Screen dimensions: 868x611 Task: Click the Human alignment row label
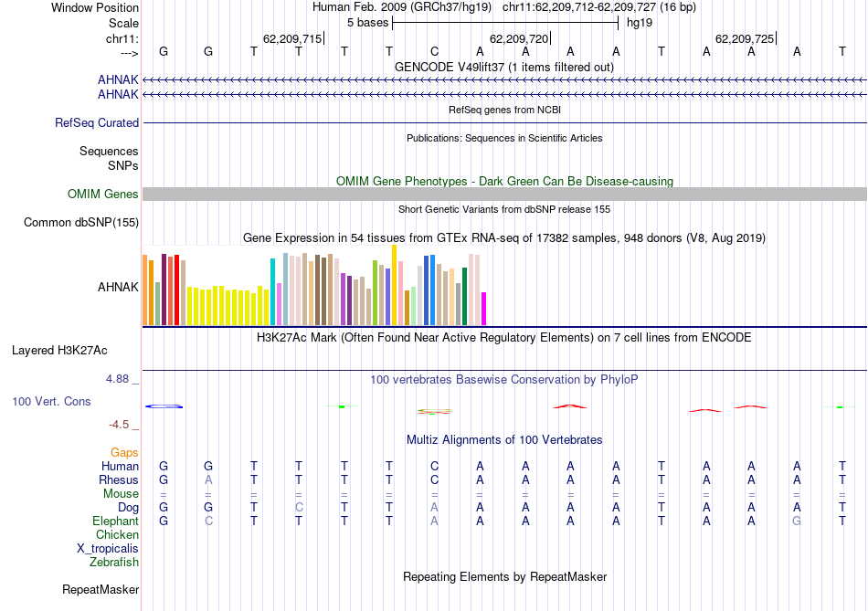[x=120, y=467]
